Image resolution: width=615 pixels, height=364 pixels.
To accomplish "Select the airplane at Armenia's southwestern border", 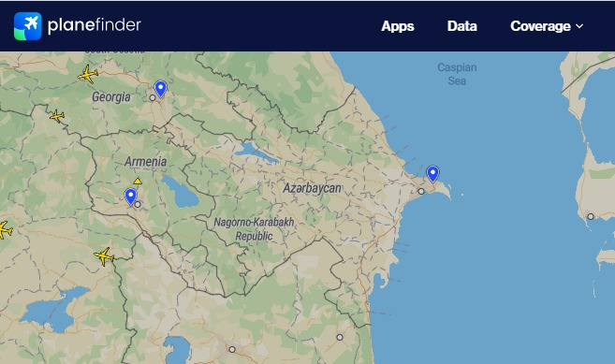I will point(104,256).
